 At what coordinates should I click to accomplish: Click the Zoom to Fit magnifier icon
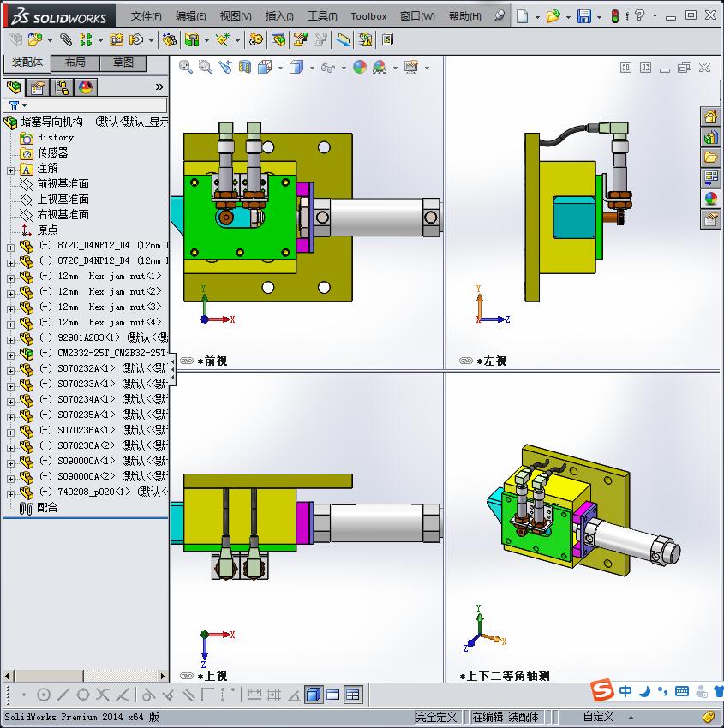tap(186, 67)
